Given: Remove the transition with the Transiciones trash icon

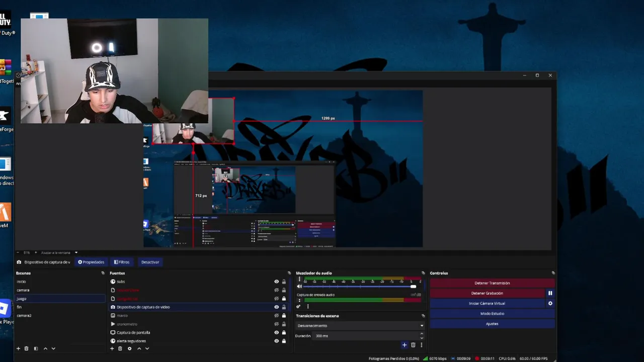Looking at the screenshot, I should [413, 345].
